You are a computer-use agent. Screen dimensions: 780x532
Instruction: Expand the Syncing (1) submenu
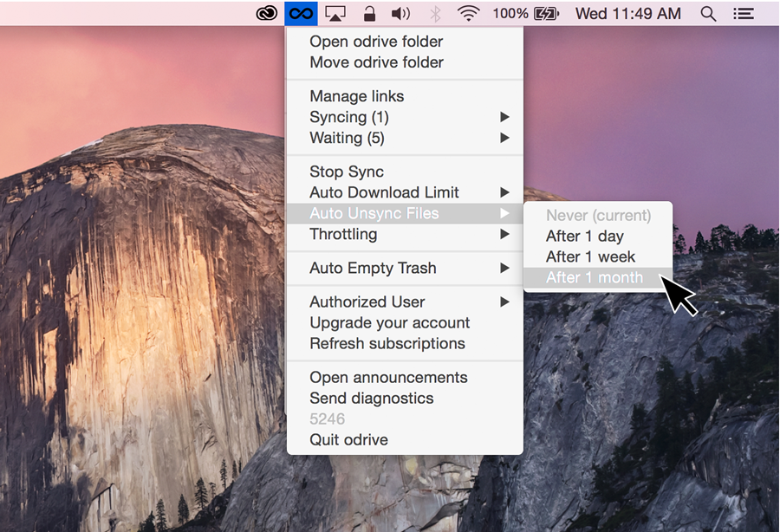click(x=405, y=117)
